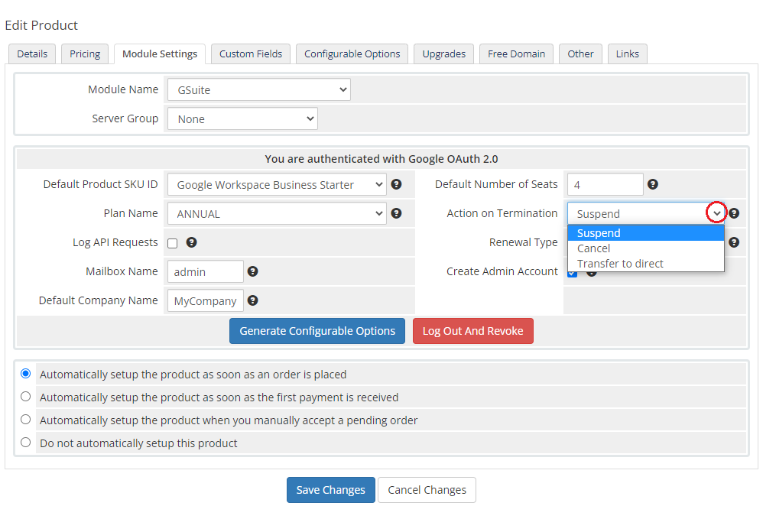The image size is (763, 532).
Task: Click help icon next to Log API Requests
Action: pos(192,242)
